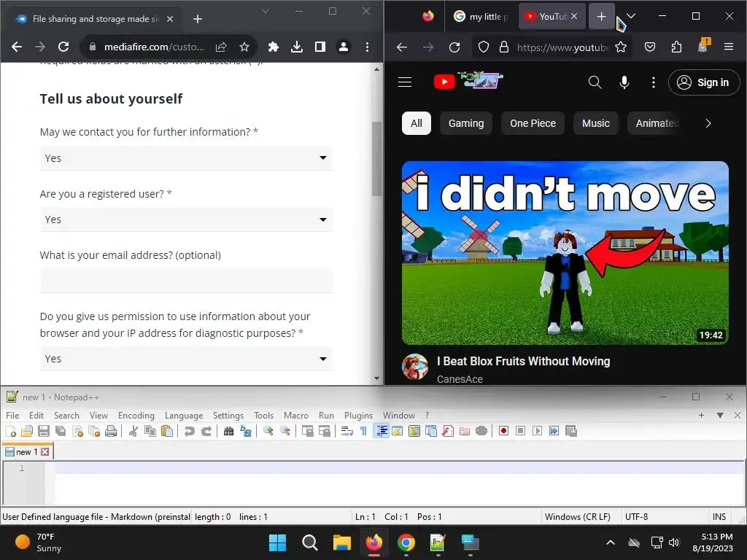Open YouTube settings three-dot menu
The image size is (747, 560).
pos(653,82)
